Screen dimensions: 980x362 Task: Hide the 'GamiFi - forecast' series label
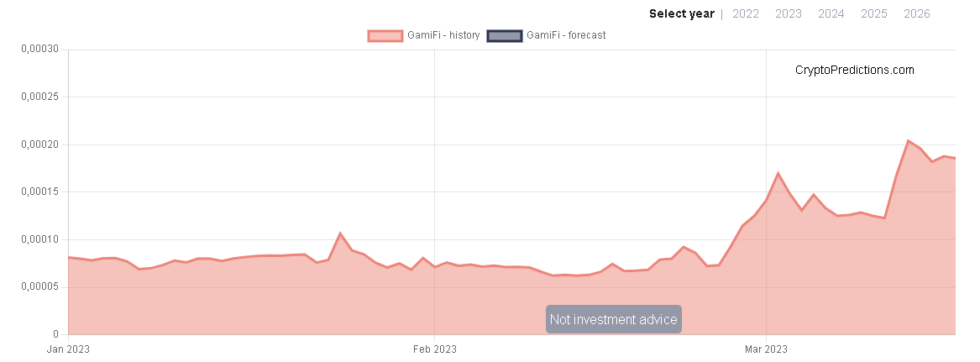tap(565, 35)
